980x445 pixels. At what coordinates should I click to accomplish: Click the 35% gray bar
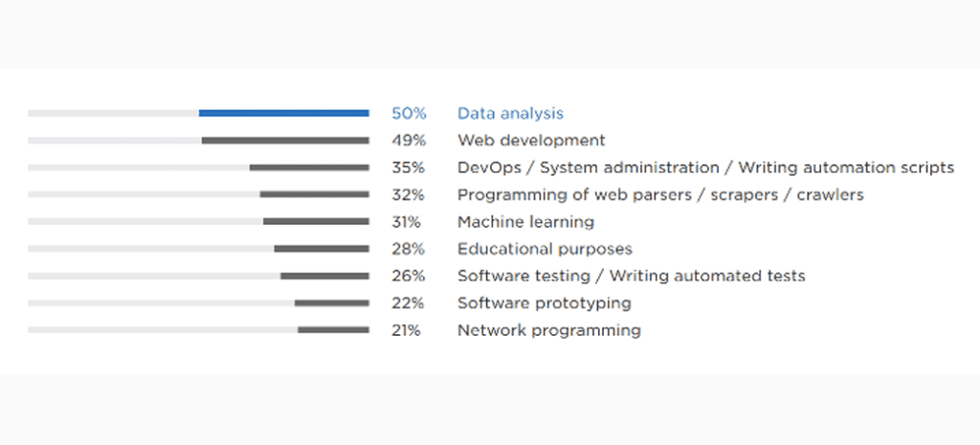point(309,167)
